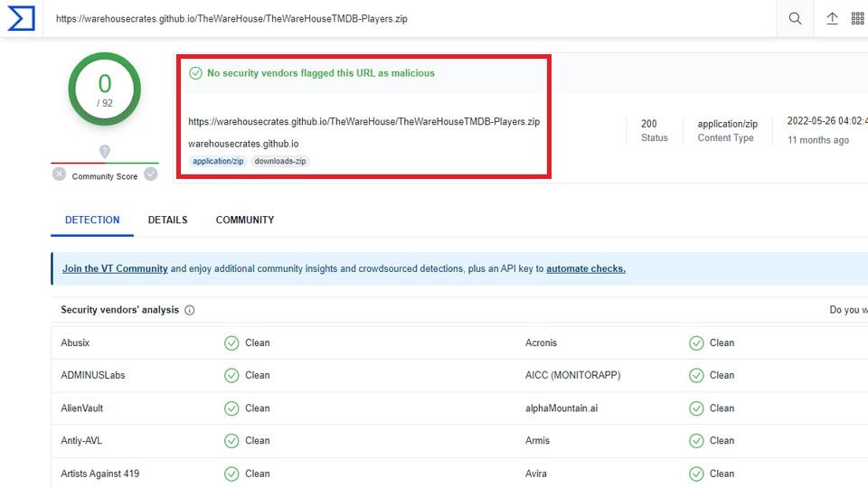
Task: Click the 'AICC (MONITORAPP)' vendor name
Action: tap(573, 375)
